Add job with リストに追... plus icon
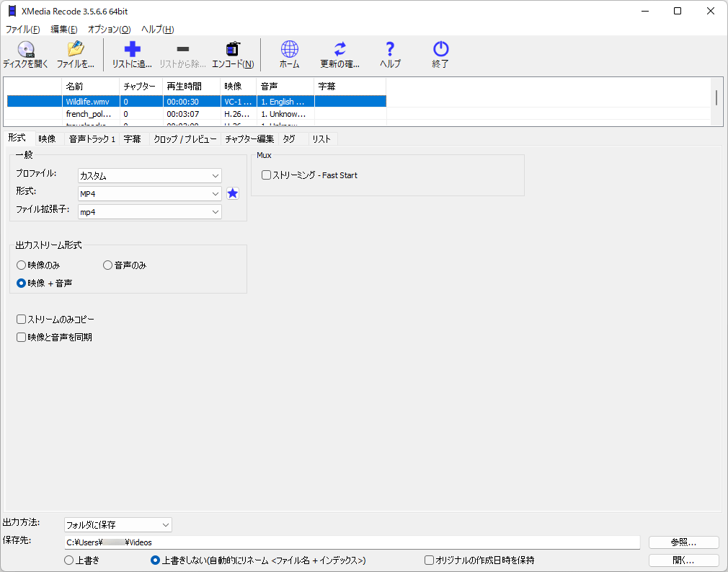 [132, 55]
